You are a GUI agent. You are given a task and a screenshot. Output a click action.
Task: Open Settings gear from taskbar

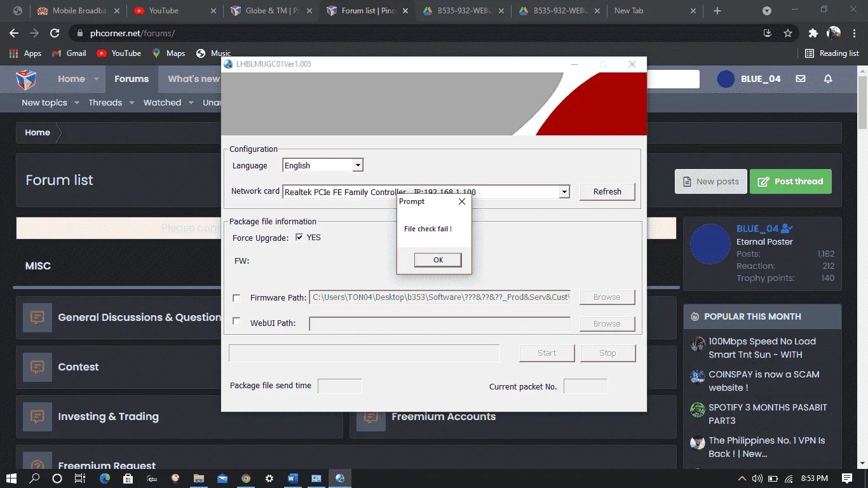269,478
